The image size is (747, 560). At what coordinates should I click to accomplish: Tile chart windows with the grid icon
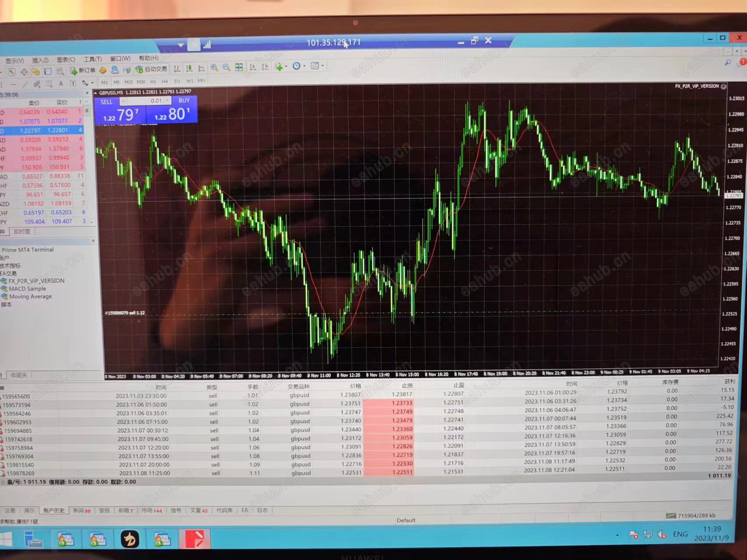[x=239, y=67]
